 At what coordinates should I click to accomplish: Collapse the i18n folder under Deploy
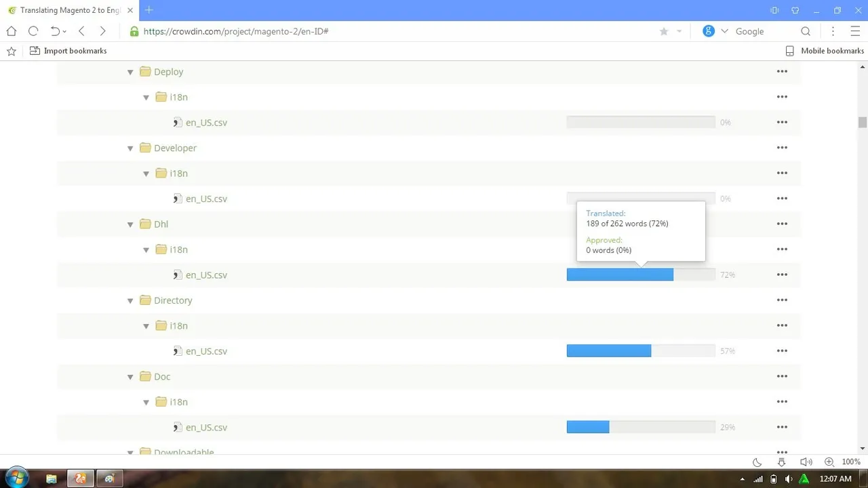tap(146, 98)
